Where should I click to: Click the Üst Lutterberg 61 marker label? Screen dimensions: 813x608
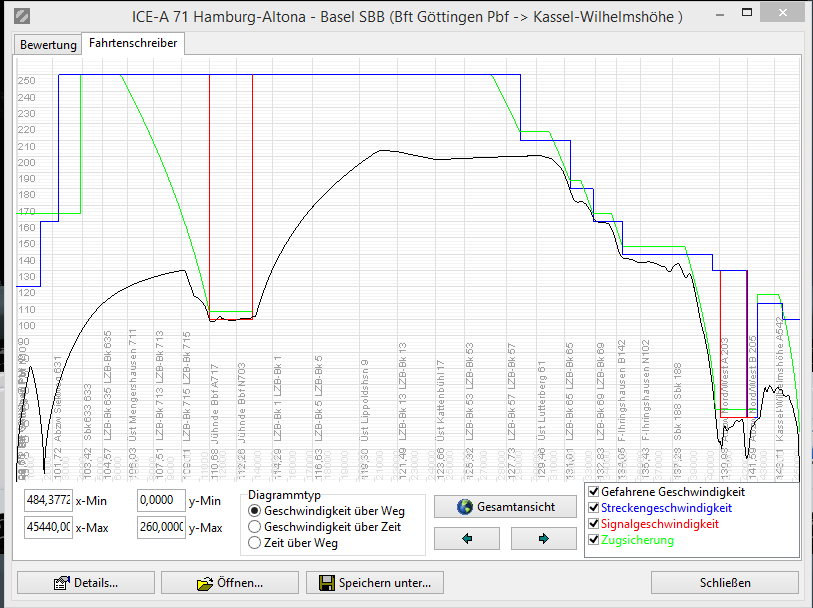point(542,401)
